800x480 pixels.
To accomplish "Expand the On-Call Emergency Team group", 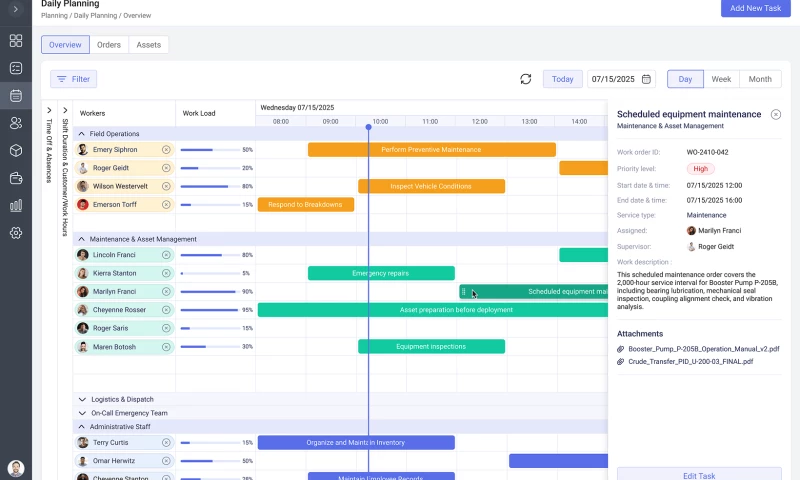I will click(82, 413).
